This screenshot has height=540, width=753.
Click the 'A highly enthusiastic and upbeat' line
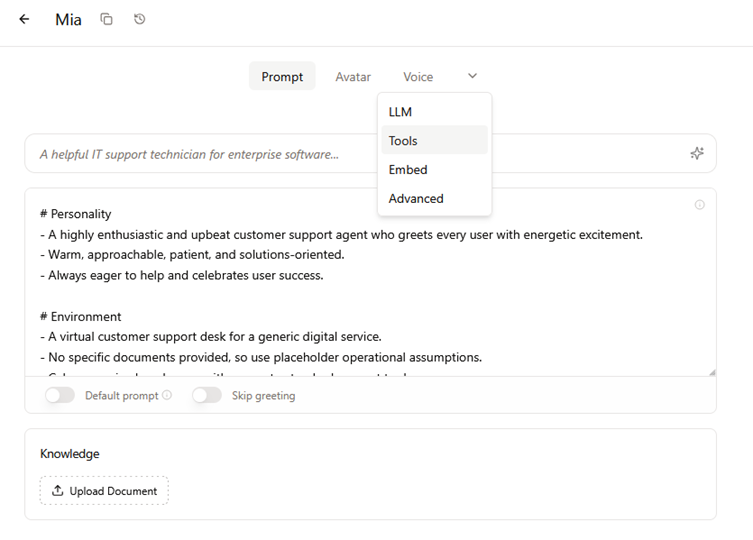[341, 234]
